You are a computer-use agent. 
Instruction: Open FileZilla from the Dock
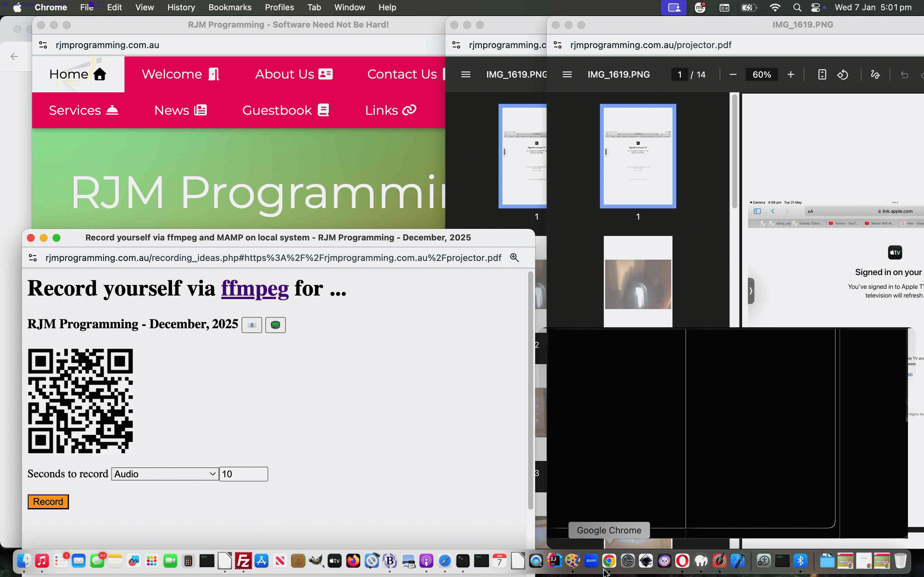[x=243, y=561]
